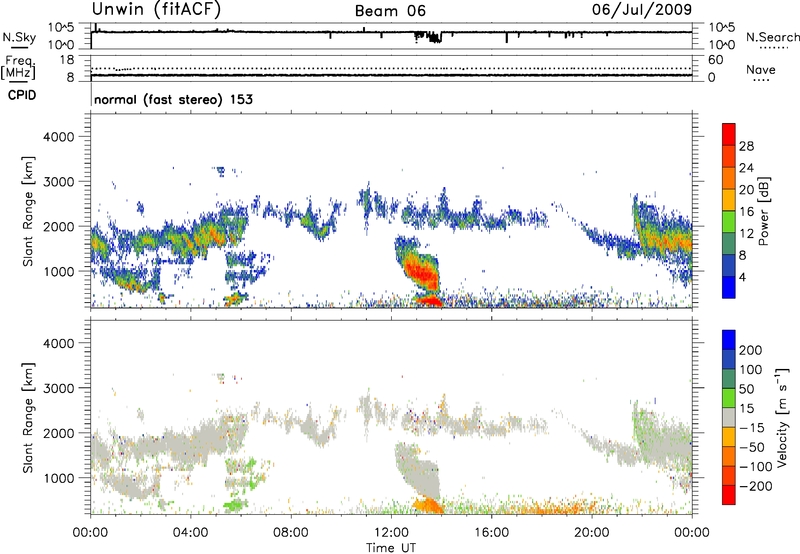Click the '20:00' time axis label
The image size is (800, 554).
[591, 533]
